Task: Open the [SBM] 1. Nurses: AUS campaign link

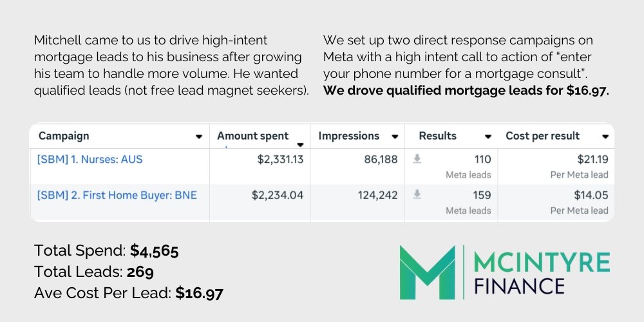Action: pyautogui.click(x=90, y=159)
